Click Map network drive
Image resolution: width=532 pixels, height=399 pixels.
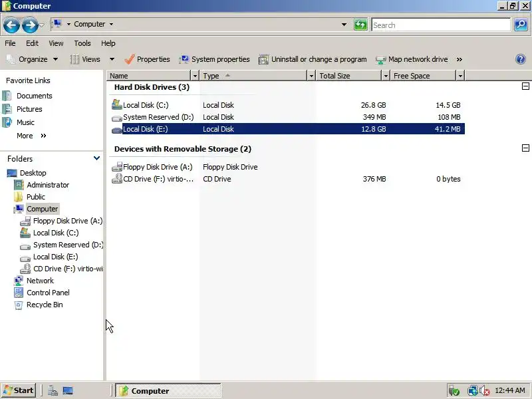click(412, 59)
